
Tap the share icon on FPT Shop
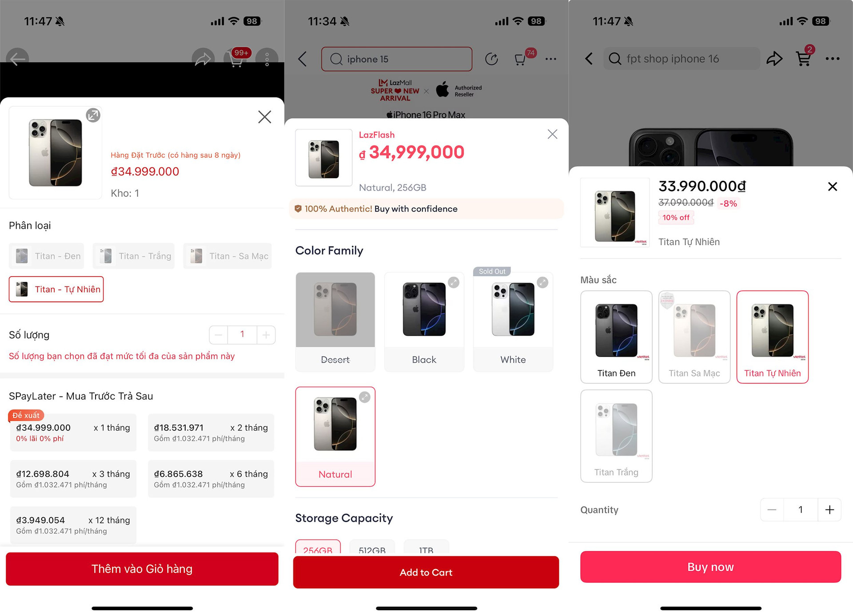click(x=776, y=58)
